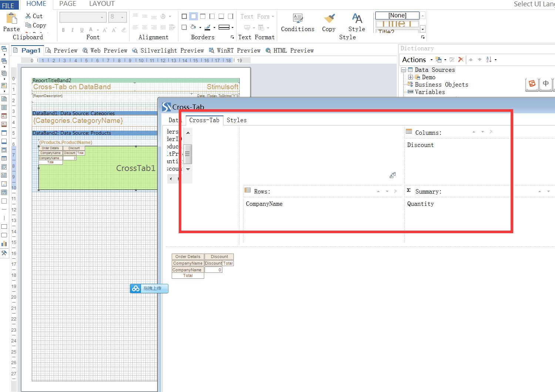Toggle left border icon in Borders group
Viewport: 555px width, 392px height.
(x=212, y=16)
